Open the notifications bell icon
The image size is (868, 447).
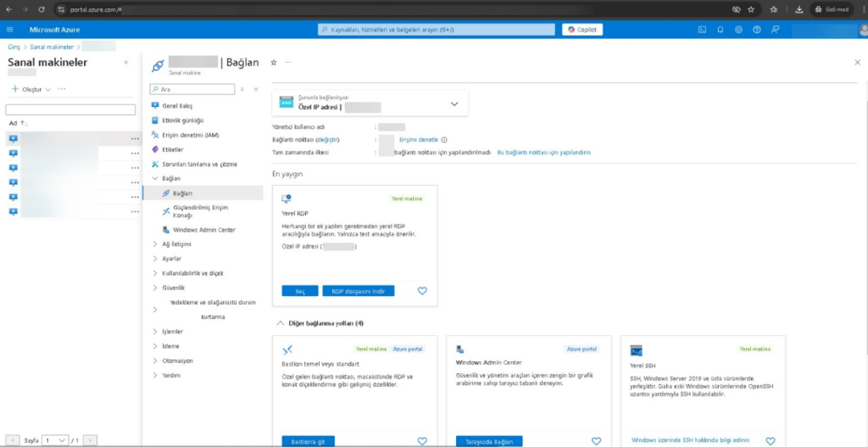(x=720, y=29)
